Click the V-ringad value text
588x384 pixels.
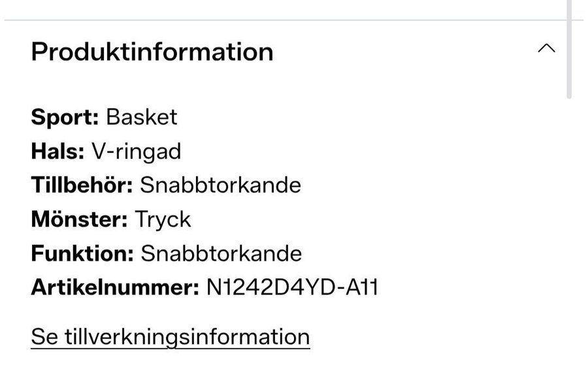point(136,152)
